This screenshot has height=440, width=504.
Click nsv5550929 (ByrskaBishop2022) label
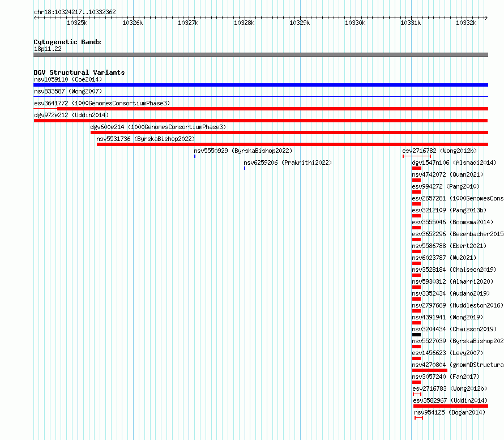[243, 151]
